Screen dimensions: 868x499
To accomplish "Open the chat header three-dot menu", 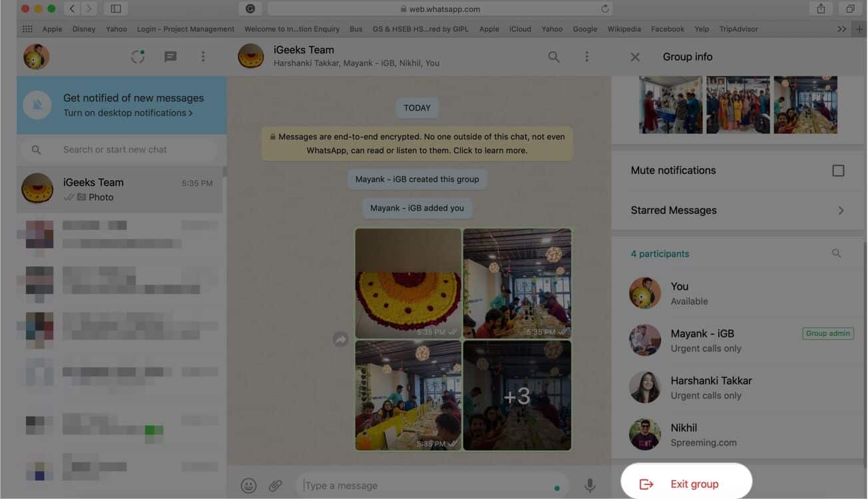I will pos(586,57).
